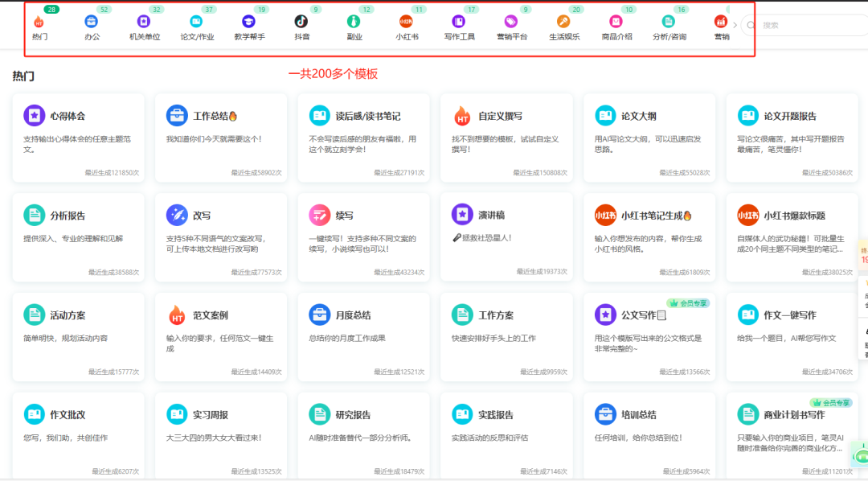This screenshot has height=481, width=868.
Task: Click the 工作方案 document icon
Action: (462, 314)
